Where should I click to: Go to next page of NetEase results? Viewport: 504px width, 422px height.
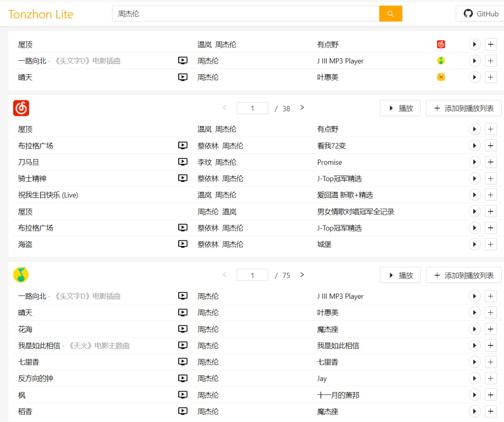click(302, 108)
